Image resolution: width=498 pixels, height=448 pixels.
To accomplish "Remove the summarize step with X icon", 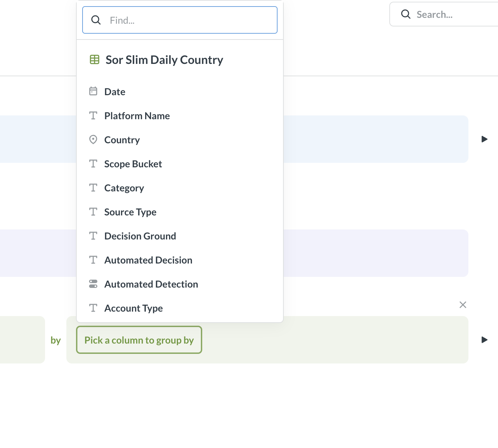I will tap(463, 305).
